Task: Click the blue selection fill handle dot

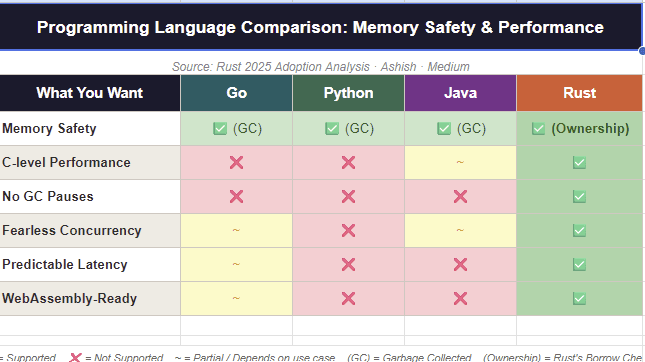Action: pyautogui.click(x=642, y=51)
